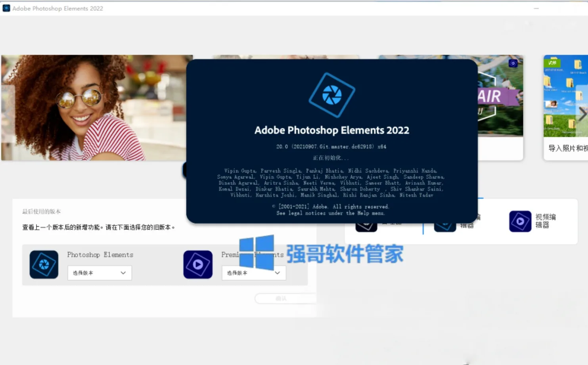Open Premiere Elements version dropdown
Screen dimensions: 588x365
tap(254, 273)
